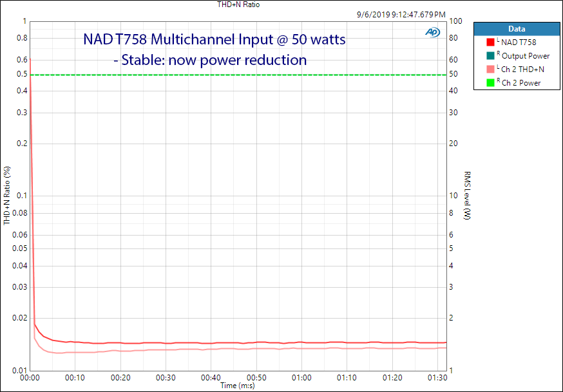This screenshot has width=563, height=392.
Task: Click the THD+N Ratio chart title
Action: 238,5
